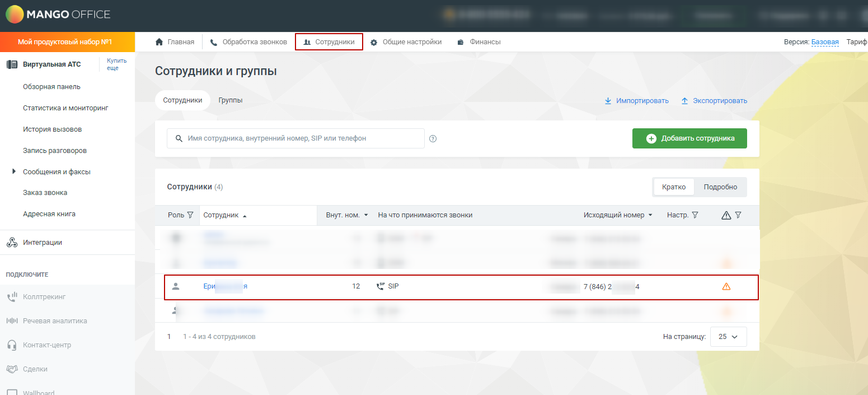Open Запись разговоров
The width and height of the screenshot is (868, 395).
[55, 151]
